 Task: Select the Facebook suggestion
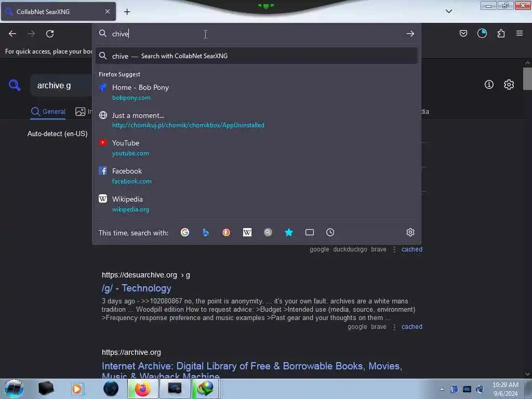click(257, 176)
